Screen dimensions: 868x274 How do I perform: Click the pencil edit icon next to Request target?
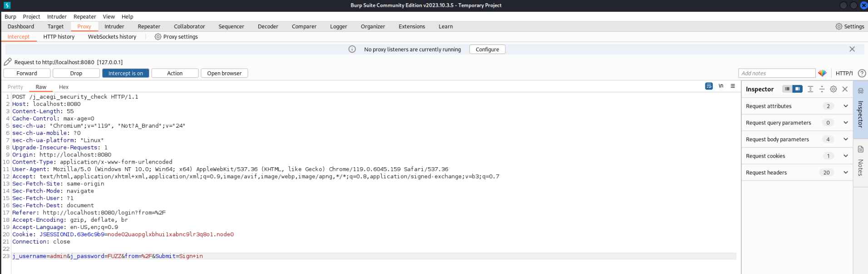[8, 62]
